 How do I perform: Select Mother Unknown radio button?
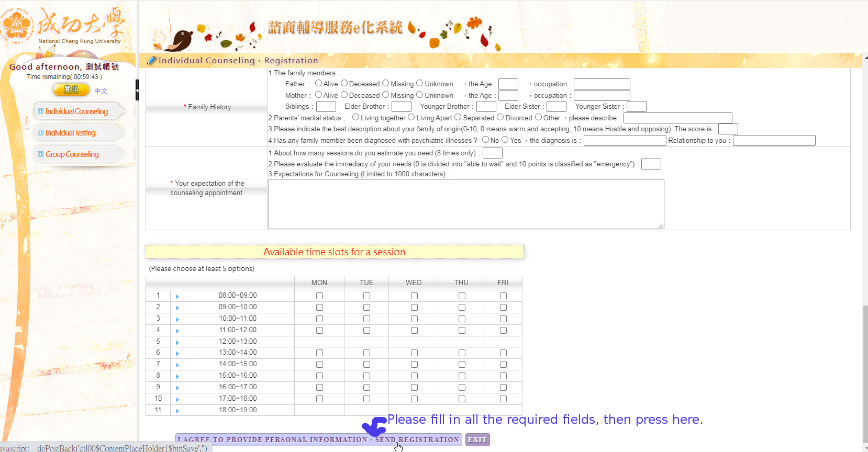pyautogui.click(x=420, y=95)
